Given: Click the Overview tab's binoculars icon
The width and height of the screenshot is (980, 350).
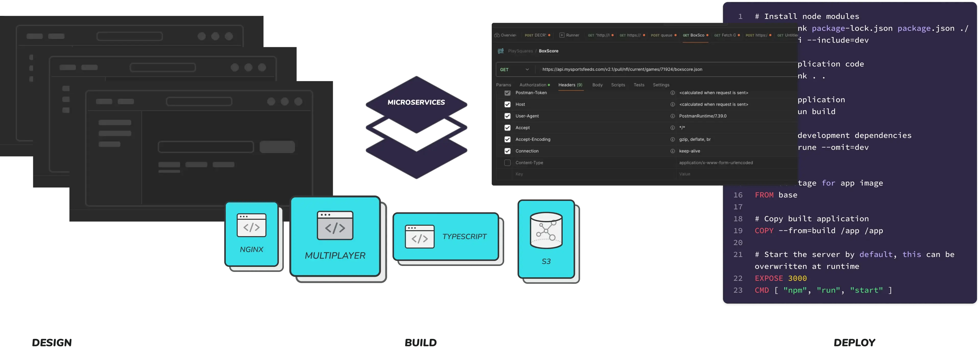Looking at the screenshot, I should pos(497,35).
